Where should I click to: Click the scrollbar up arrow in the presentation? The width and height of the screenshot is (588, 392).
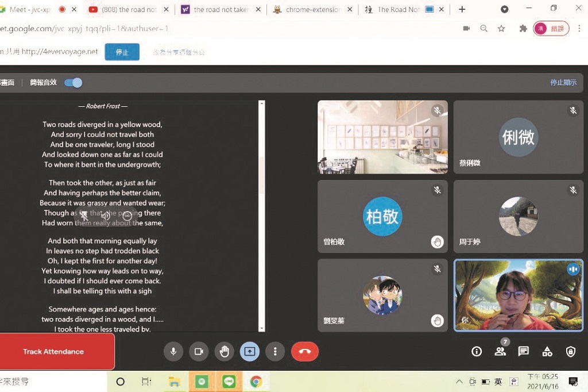pyautogui.click(x=262, y=103)
